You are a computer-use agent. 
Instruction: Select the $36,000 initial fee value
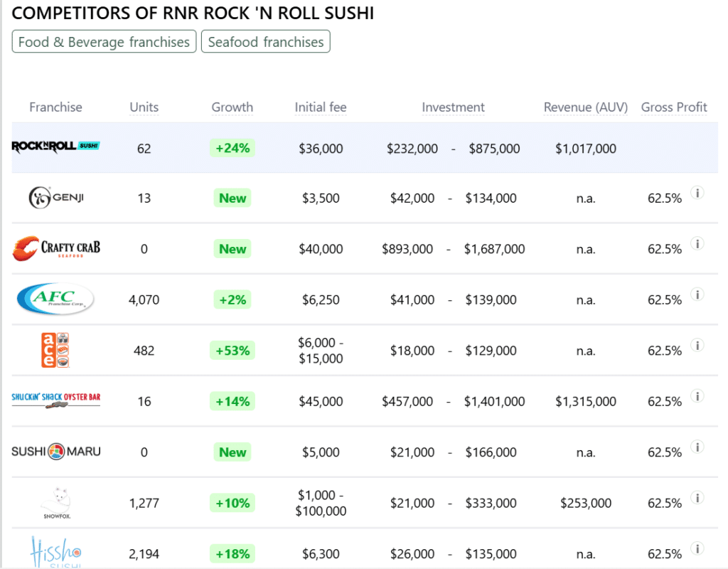point(321,149)
